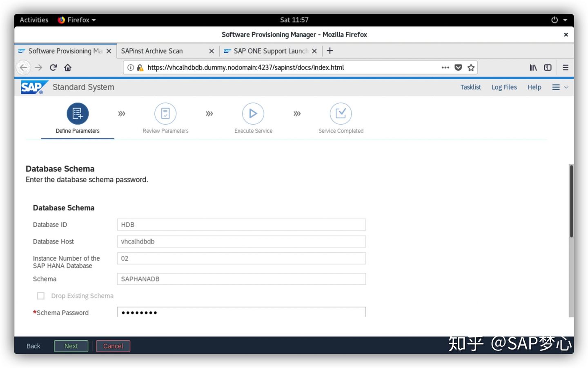
Task: Toggle the Firefox sidebar view
Action: [x=548, y=67]
